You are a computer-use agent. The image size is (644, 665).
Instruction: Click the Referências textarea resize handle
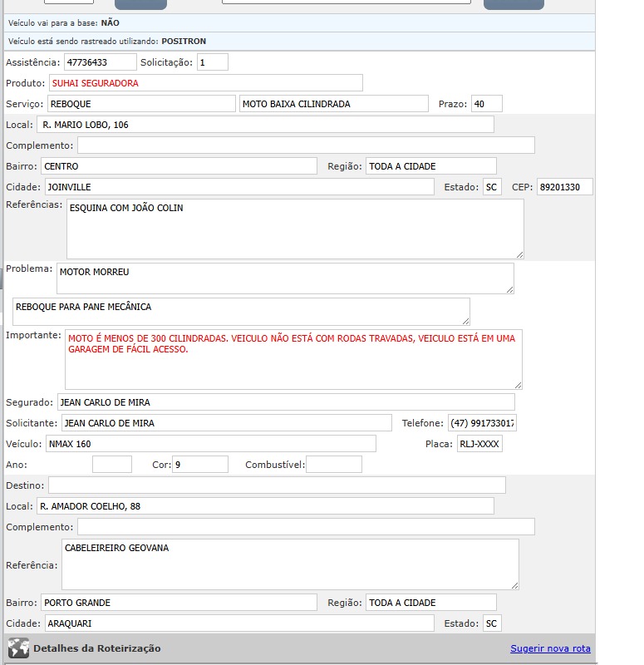point(519,254)
